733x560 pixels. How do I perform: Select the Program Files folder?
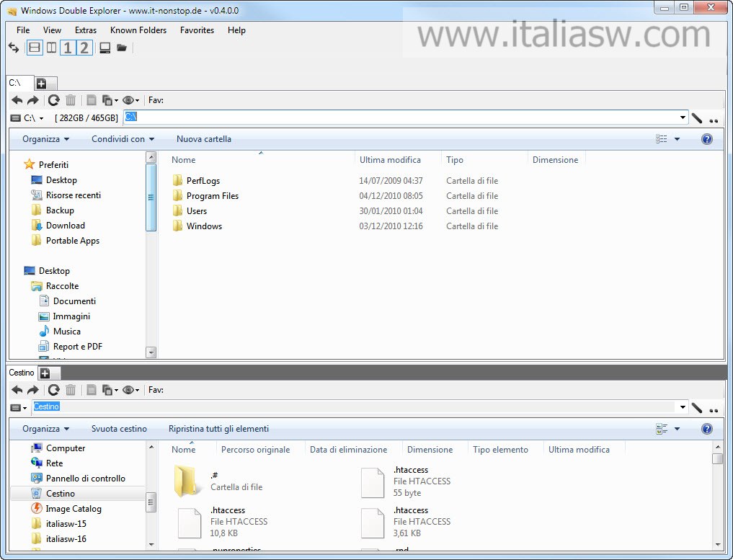tap(212, 196)
